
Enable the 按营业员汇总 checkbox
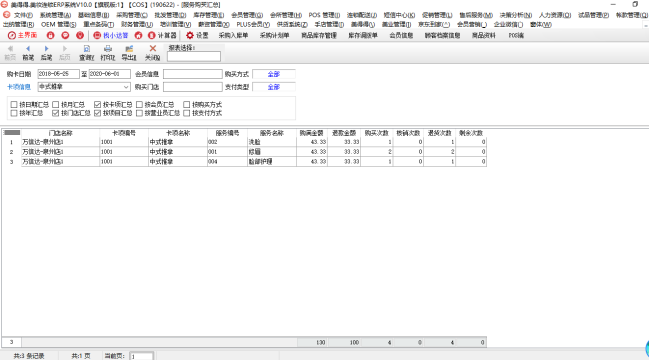pos(139,113)
